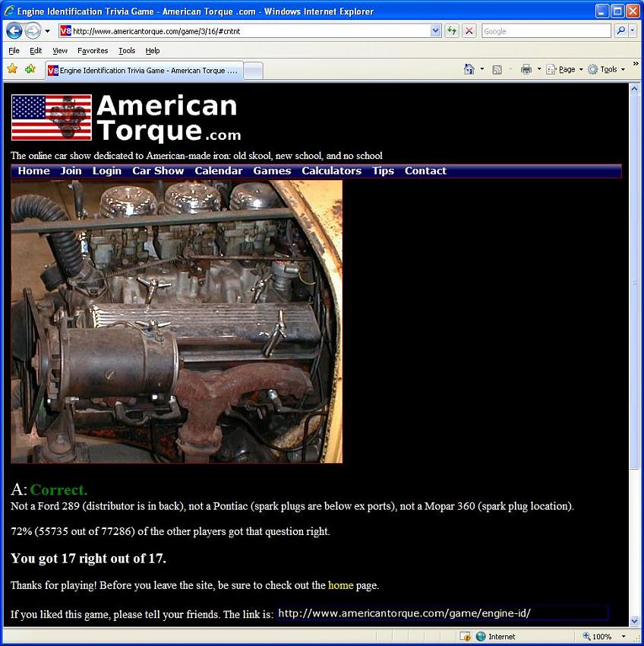Screen dimensions: 644x646
Task: Expand the zoom level dropdown arrow
Action: (x=623, y=637)
